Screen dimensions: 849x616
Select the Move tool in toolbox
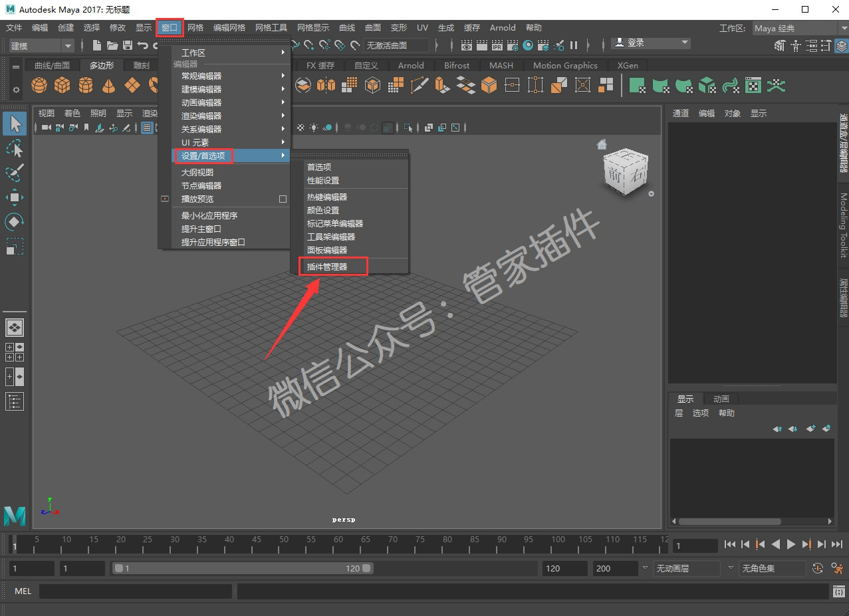15,197
